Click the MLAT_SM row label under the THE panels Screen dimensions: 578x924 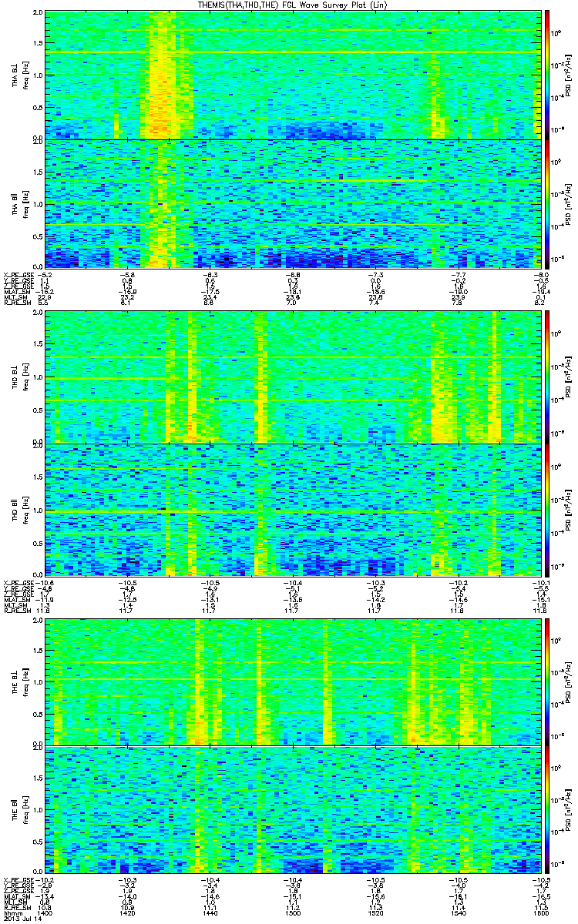[x=15, y=897]
